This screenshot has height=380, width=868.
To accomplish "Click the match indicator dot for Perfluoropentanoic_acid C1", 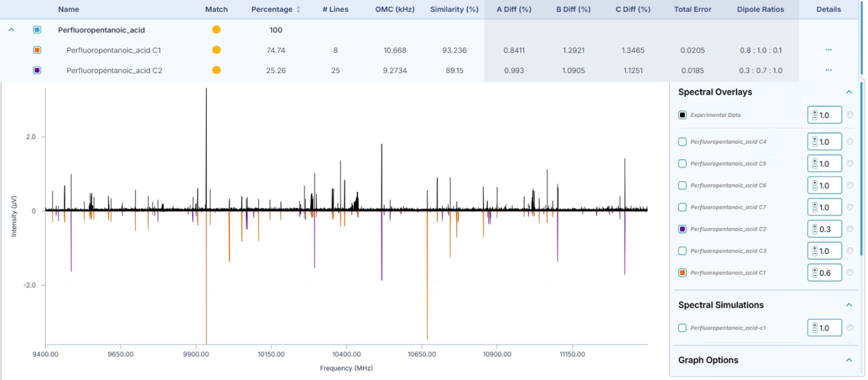I will pos(216,50).
